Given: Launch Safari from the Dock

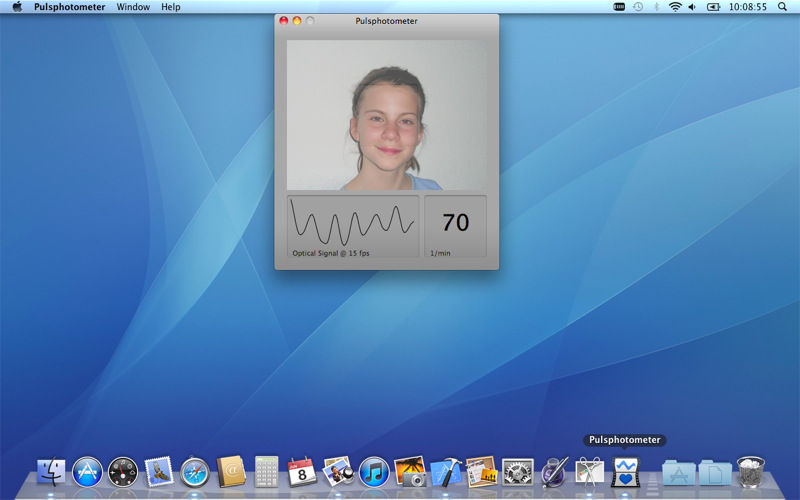Looking at the screenshot, I should click(x=195, y=471).
